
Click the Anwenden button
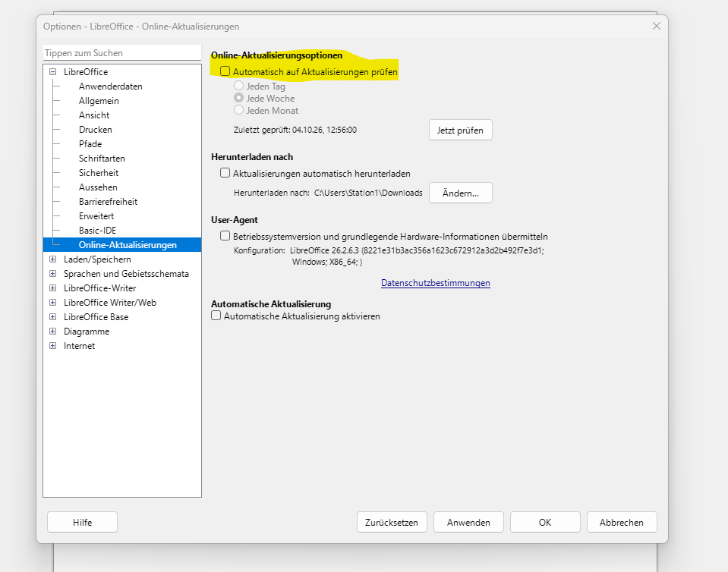(468, 523)
